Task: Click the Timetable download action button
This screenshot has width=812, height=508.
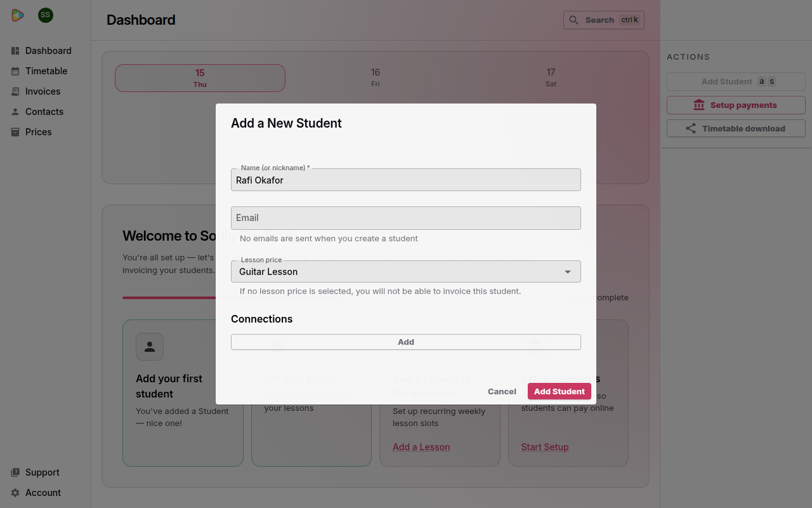Action: click(x=736, y=128)
